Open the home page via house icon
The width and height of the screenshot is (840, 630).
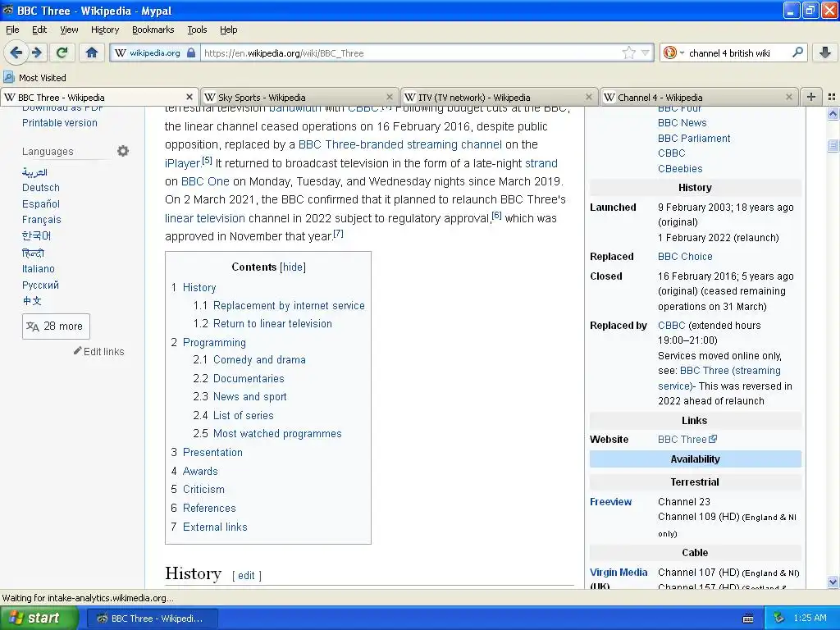click(x=92, y=52)
